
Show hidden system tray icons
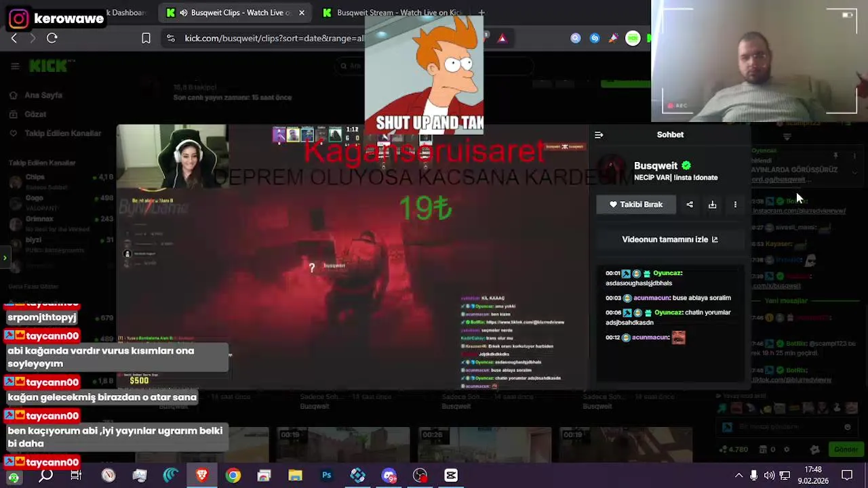[x=738, y=476]
